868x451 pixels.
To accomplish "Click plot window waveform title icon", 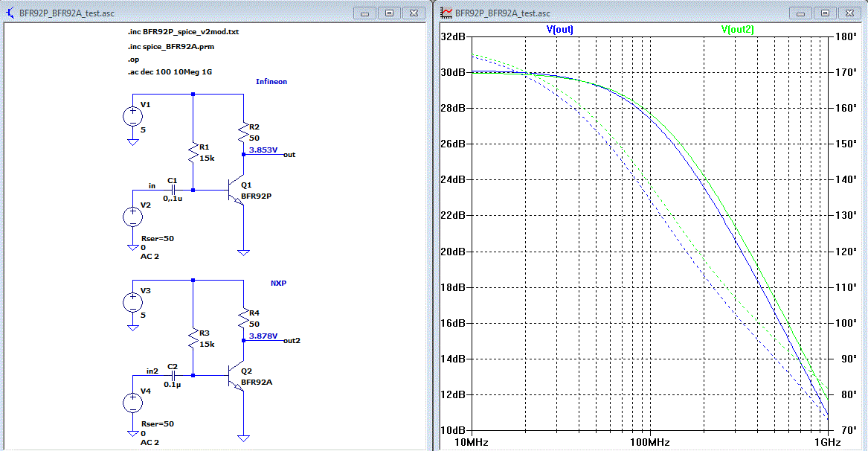I will pyautogui.click(x=446, y=13).
